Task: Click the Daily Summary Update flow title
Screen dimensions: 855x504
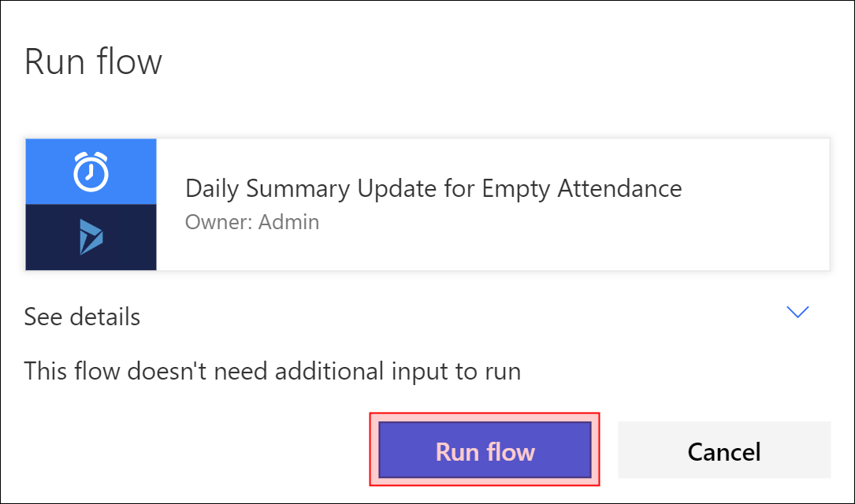Action: [433, 189]
